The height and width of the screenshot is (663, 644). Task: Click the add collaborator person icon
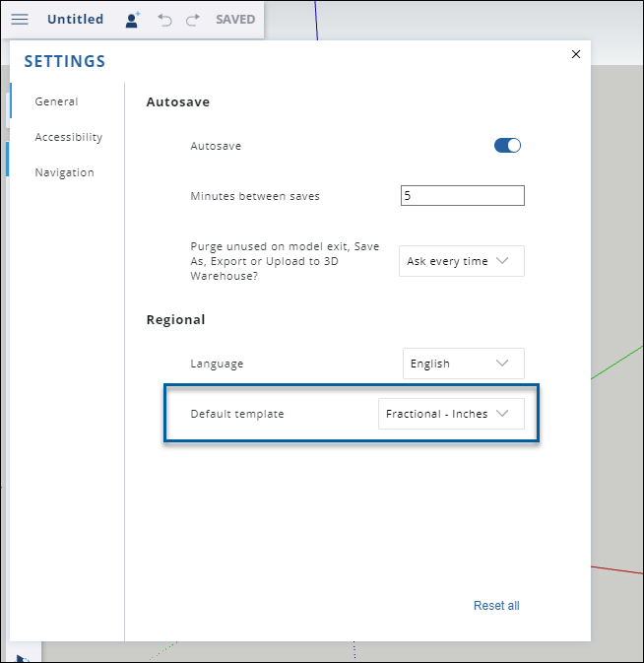pyautogui.click(x=132, y=20)
